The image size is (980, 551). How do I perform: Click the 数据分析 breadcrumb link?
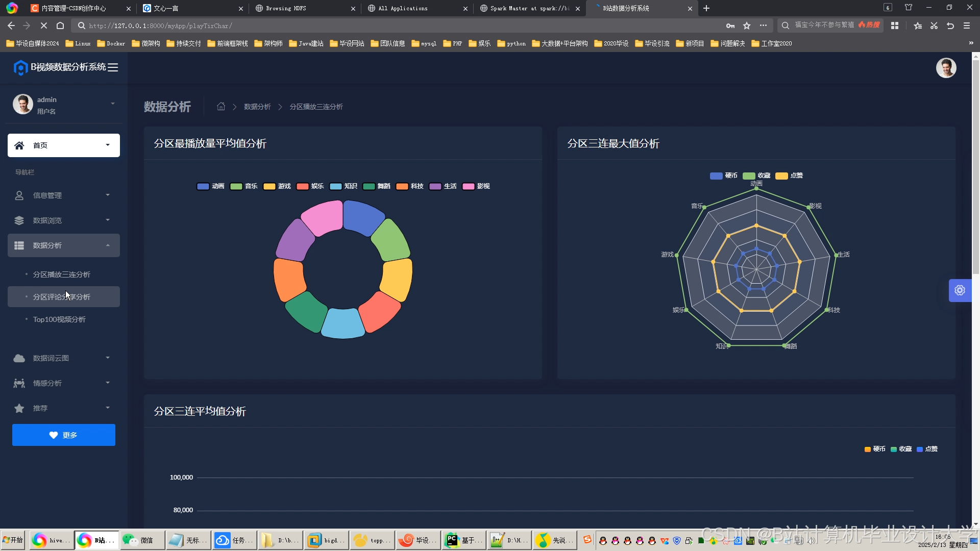[257, 107]
